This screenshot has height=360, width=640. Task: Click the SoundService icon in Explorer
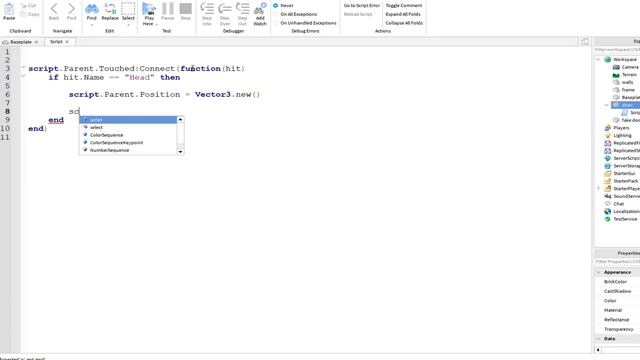607,196
